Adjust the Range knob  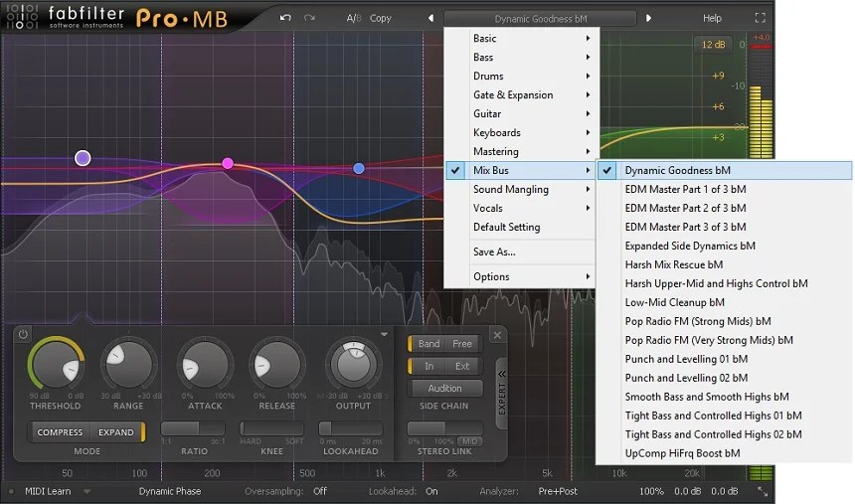tap(128, 364)
